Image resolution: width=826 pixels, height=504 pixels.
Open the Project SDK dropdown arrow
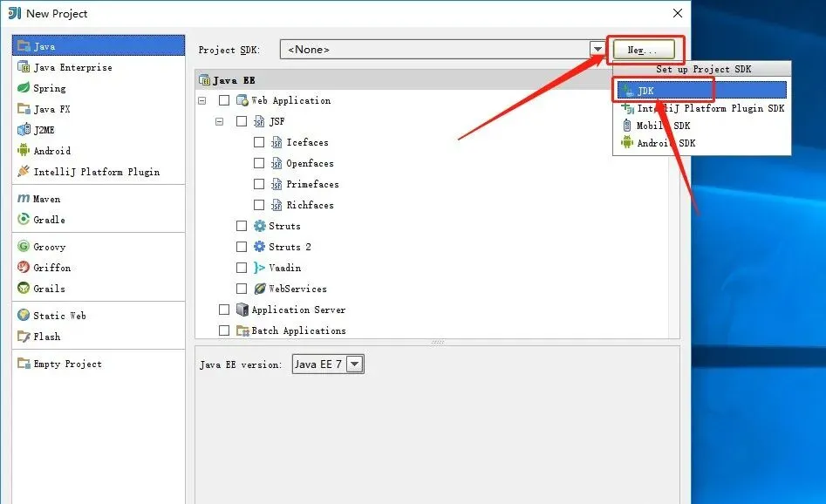pyautogui.click(x=597, y=49)
